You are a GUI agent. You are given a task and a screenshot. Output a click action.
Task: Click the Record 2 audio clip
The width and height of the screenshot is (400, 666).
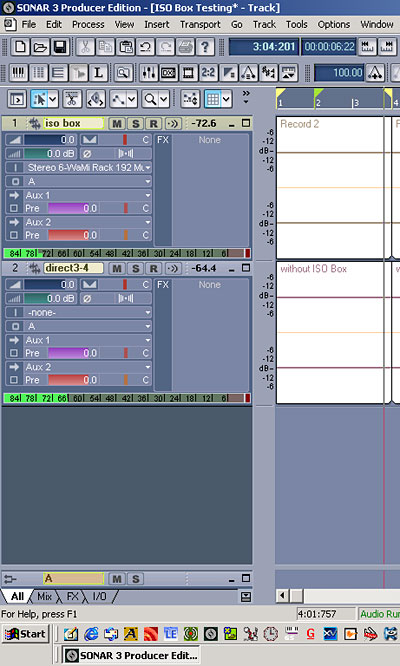(x=330, y=187)
